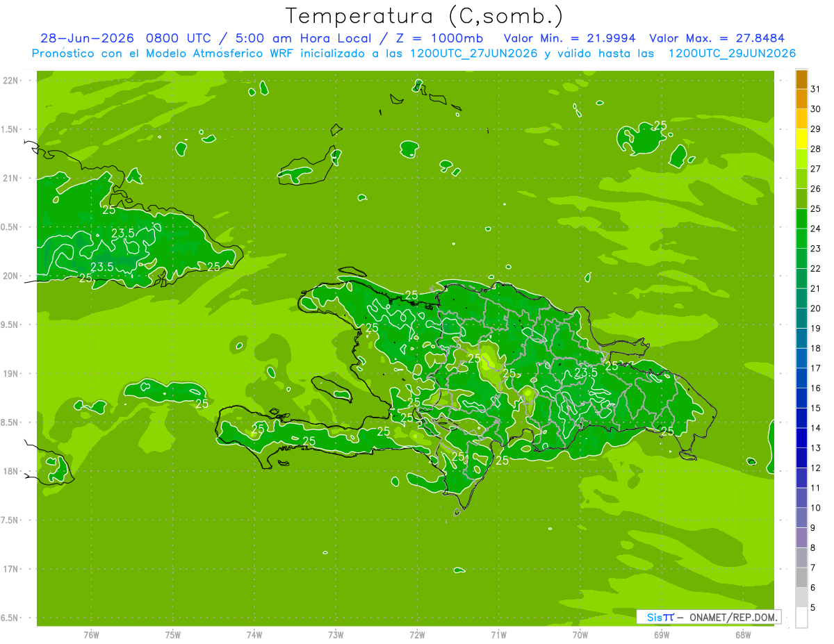Screen dimensions: 834x644
Task: Click the '75W' longitude axis label
Action: 172,635
